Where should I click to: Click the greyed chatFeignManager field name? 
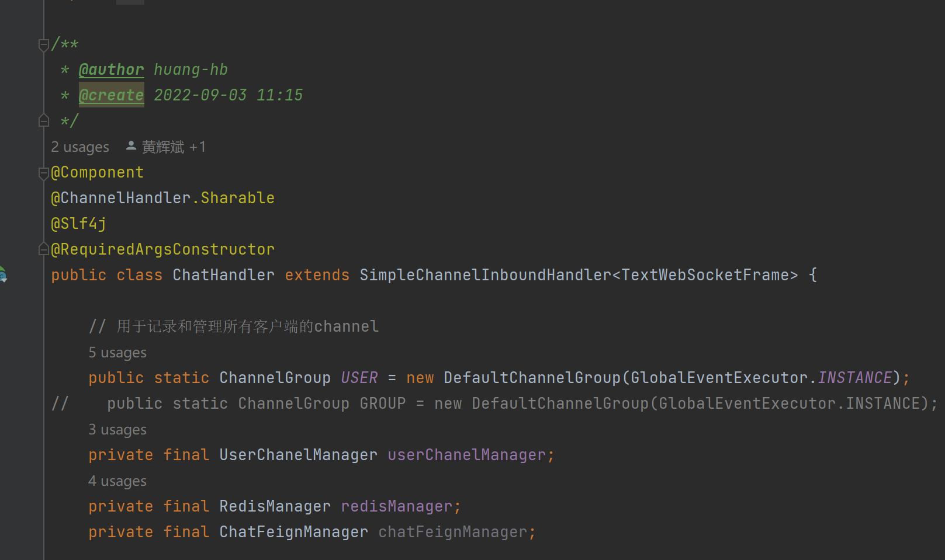pyautogui.click(x=453, y=532)
